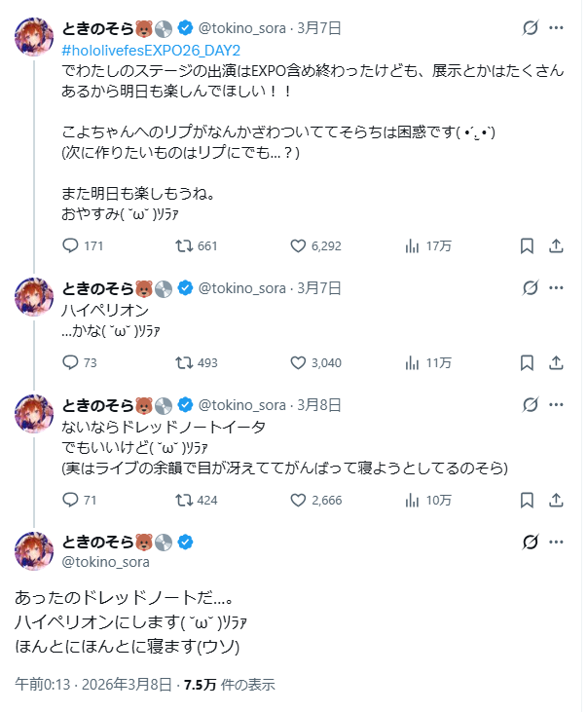Screen dimensions: 588x712
Task: Open the #hololivefesEXPO26_DAY2 hashtag link
Action: [151, 49]
